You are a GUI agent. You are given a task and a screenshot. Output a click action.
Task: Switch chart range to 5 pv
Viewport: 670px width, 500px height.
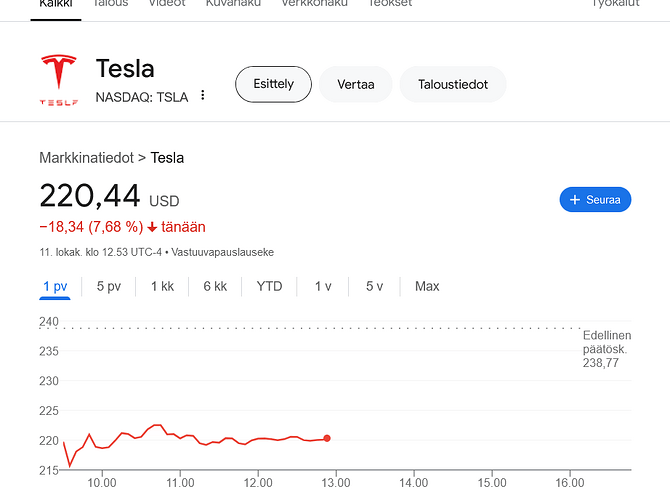tap(109, 286)
